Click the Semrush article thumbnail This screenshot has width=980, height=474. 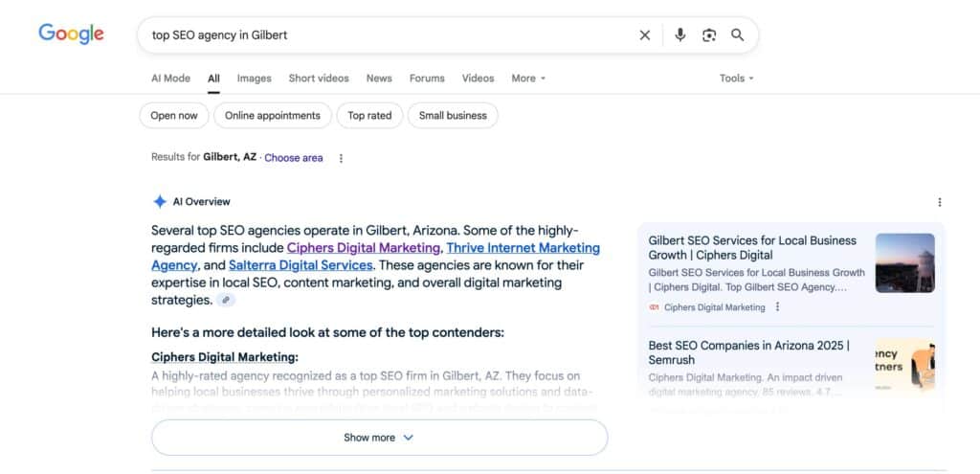click(x=905, y=367)
